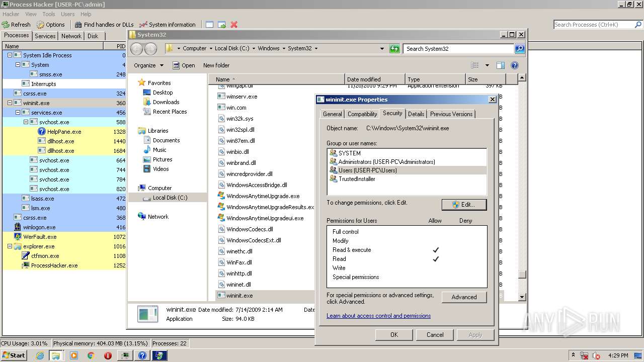Click Find handles or DLLs toolbar button
The image size is (644, 362).
pos(104,25)
